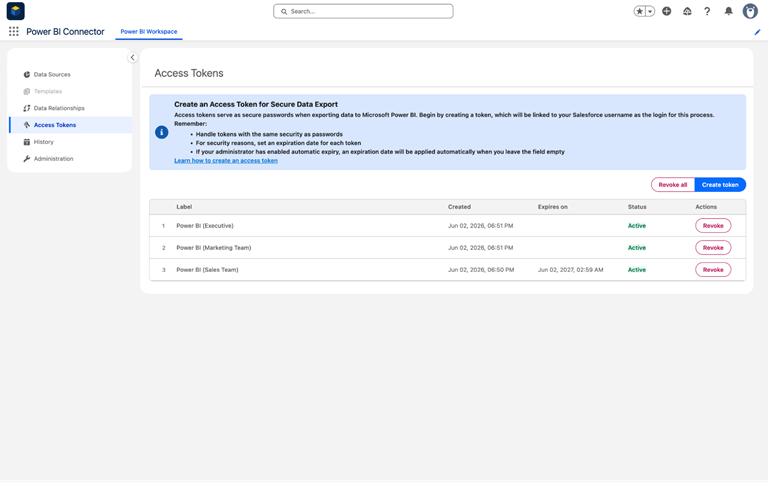Open the Notifications bell

(729, 11)
